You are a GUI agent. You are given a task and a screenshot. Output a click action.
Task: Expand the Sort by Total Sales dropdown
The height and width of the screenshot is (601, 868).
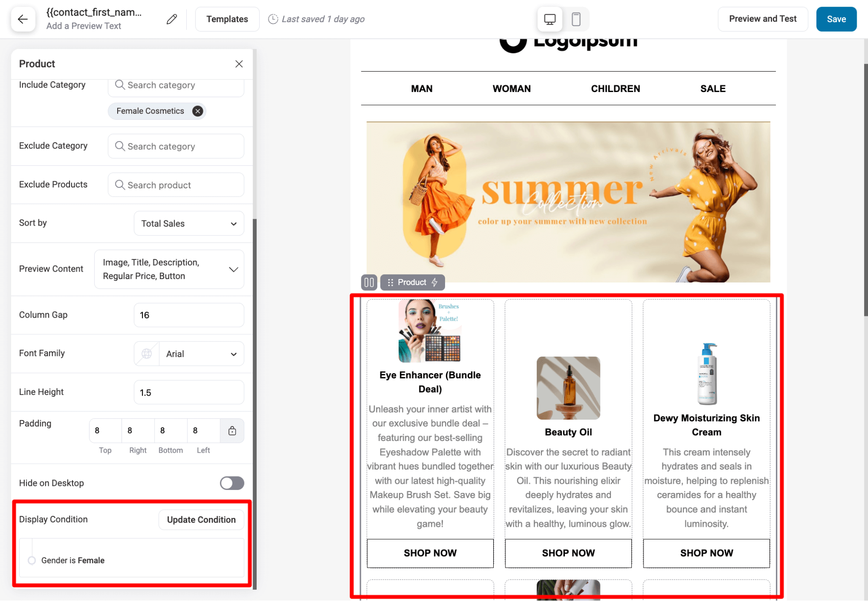click(x=188, y=223)
